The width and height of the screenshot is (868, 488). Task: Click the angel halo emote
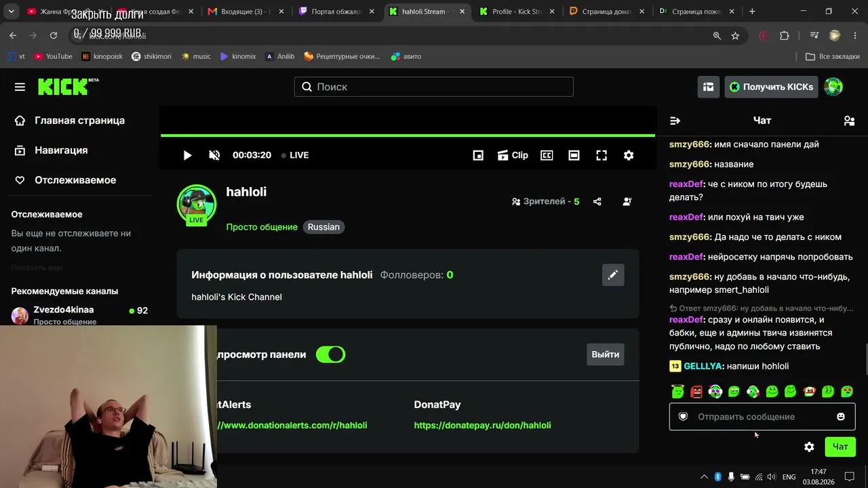[x=677, y=391]
